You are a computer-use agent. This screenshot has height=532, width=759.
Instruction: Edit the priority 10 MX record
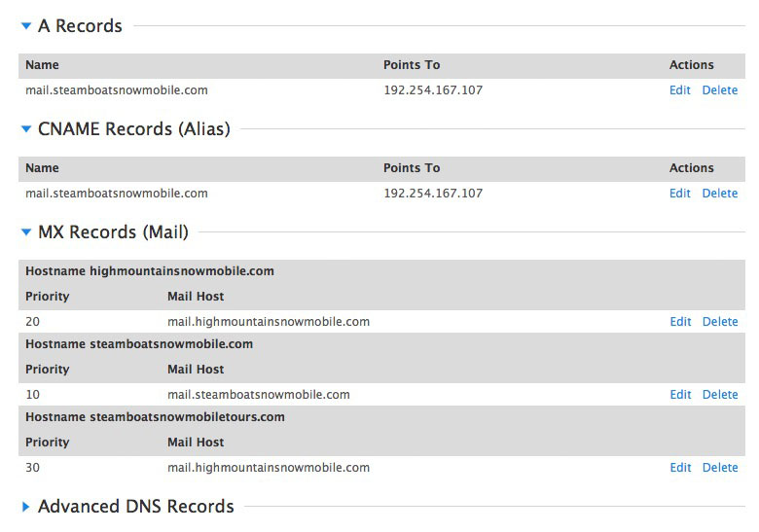[x=680, y=395]
